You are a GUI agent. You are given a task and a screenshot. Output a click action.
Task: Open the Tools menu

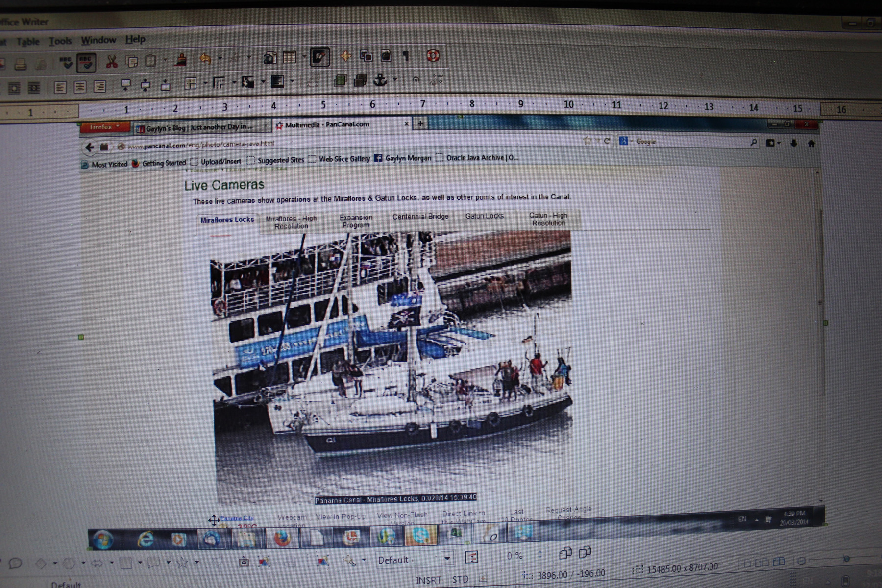point(60,41)
